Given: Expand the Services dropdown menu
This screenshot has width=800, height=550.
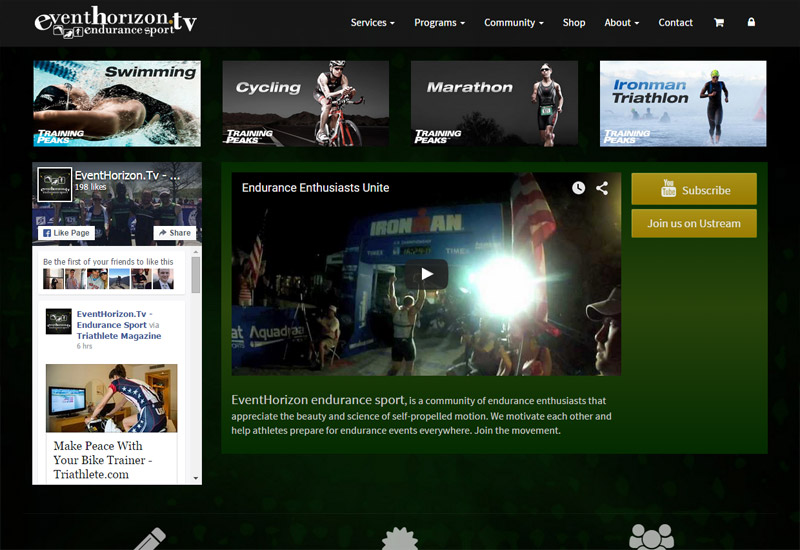Looking at the screenshot, I should click(x=372, y=22).
